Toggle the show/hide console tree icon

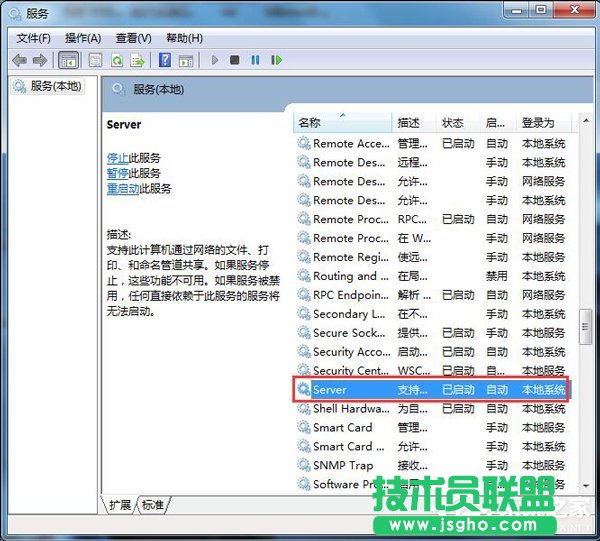pyautogui.click(x=68, y=60)
